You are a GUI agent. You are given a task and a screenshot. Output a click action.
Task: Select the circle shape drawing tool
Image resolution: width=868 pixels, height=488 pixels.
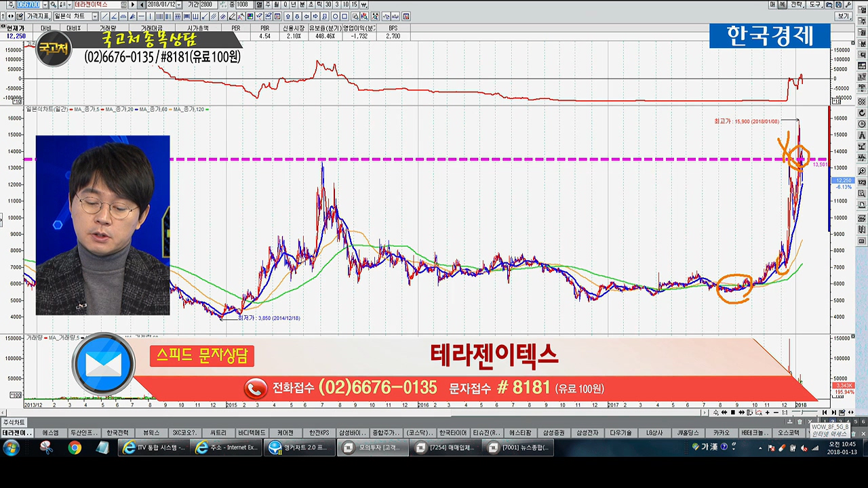(x=335, y=16)
